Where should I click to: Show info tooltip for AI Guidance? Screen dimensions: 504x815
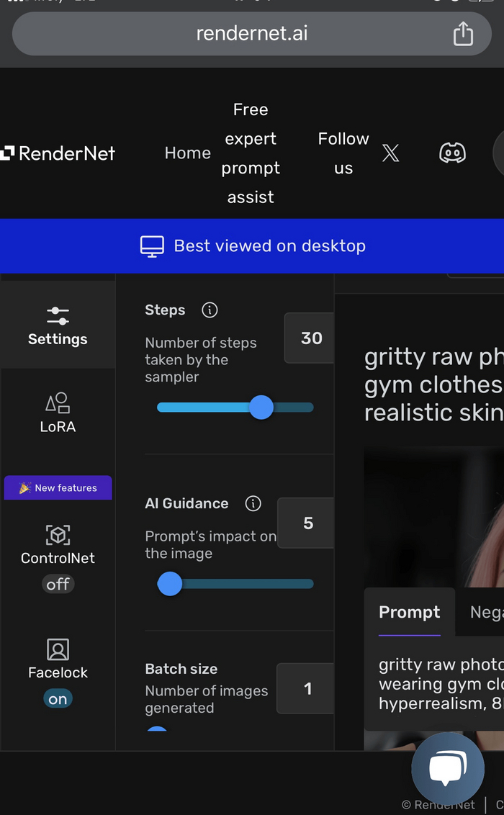[x=253, y=503]
